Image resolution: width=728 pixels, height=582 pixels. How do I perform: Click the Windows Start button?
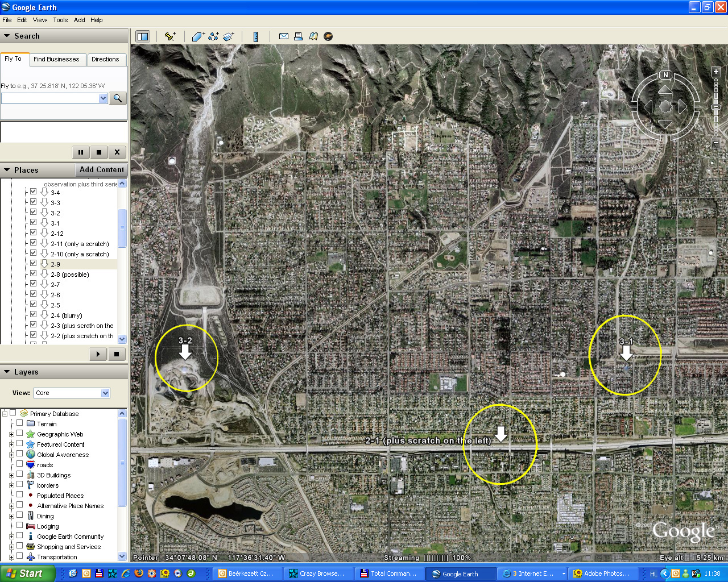click(x=27, y=573)
